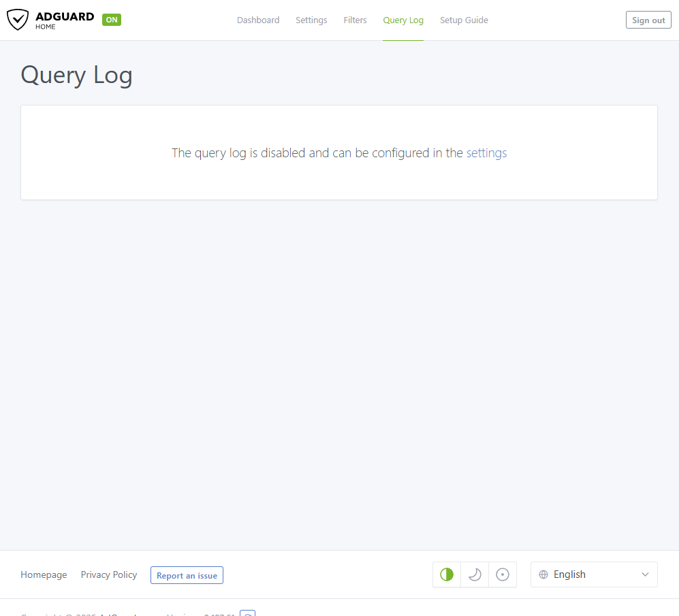Image resolution: width=679 pixels, height=616 pixels.
Task: Open the Homepage footer link
Action: pos(44,575)
